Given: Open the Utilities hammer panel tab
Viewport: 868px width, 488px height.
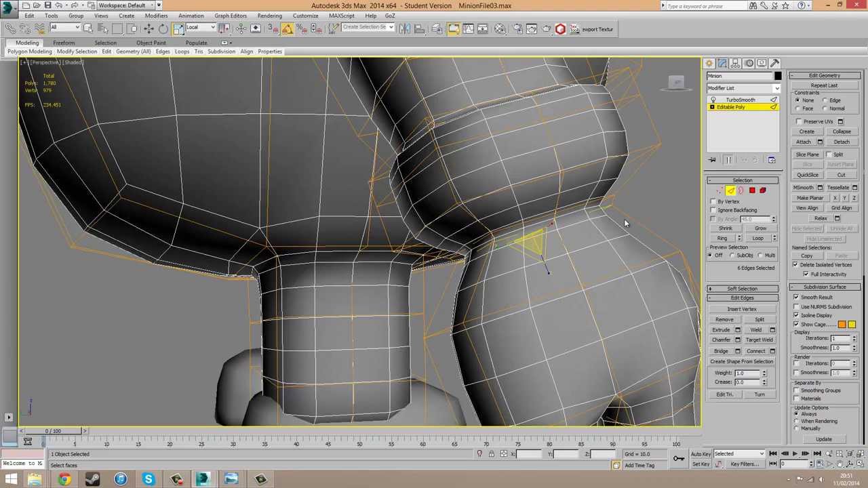Looking at the screenshot, I should pyautogui.click(x=775, y=63).
